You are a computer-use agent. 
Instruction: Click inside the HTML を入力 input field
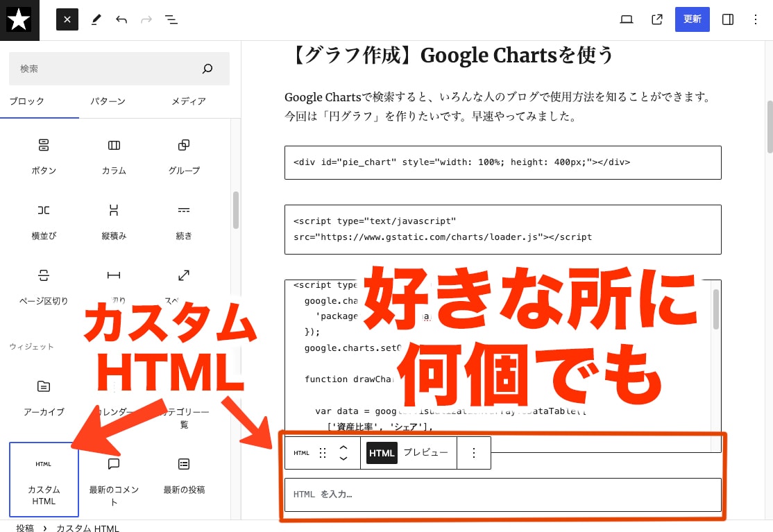pos(503,495)
